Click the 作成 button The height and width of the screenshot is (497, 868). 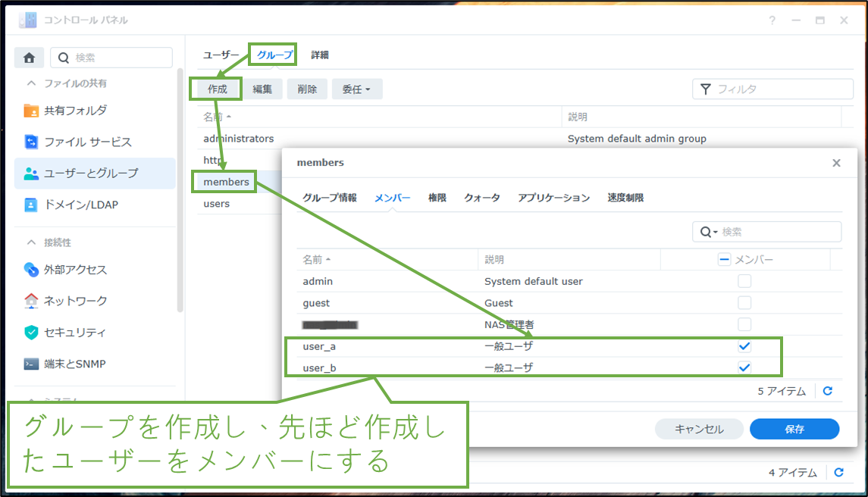(x=218, y=89)
